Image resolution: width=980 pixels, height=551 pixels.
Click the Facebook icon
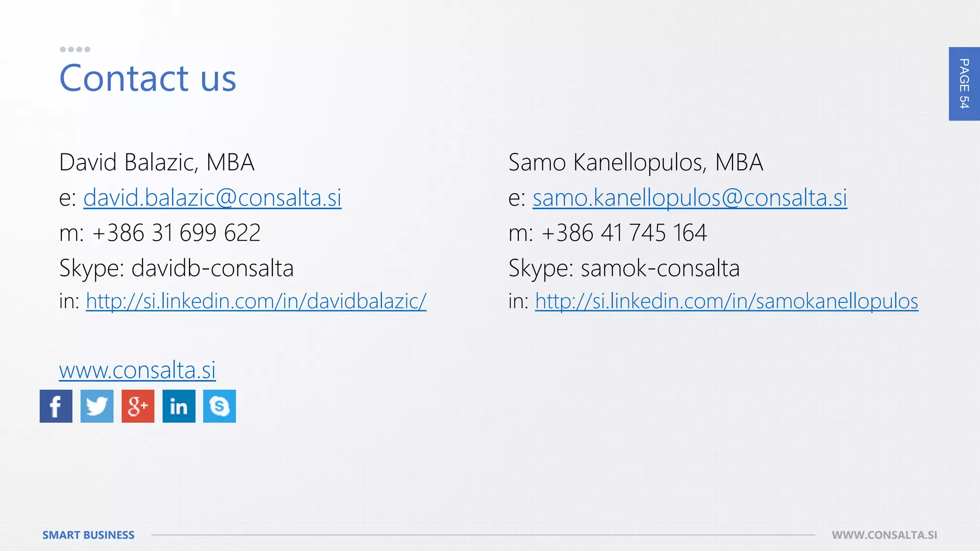point(56,406)
